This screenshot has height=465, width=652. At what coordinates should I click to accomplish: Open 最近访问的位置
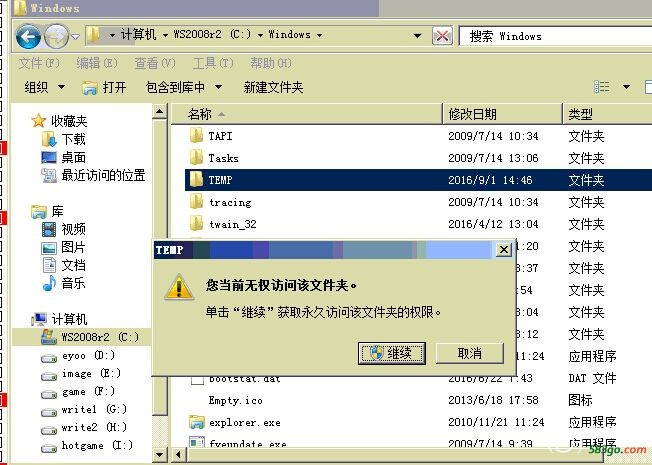[x=94, y=176]
